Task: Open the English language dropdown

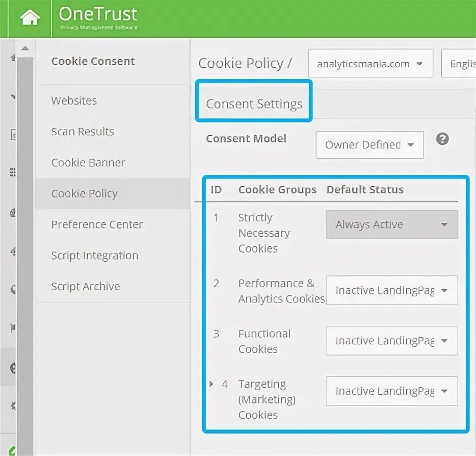Action: tap(459, 64)
